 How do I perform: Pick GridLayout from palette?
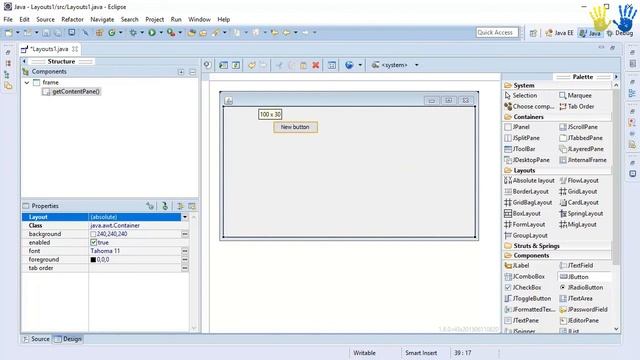tap(578, 191)
